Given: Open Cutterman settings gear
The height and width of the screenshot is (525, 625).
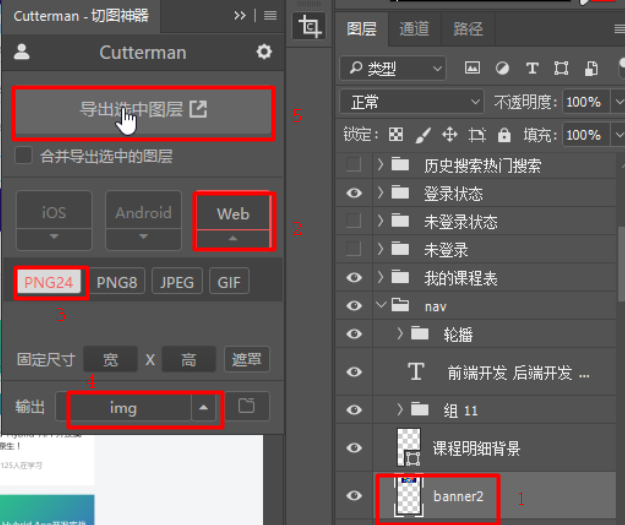Looking at the screenshot, I should click(264, 52).
